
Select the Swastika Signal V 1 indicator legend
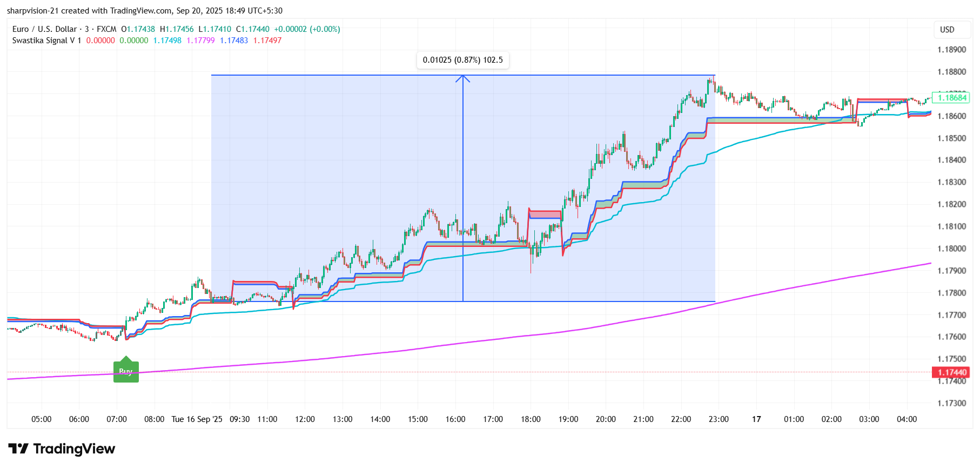pos(46,41)
